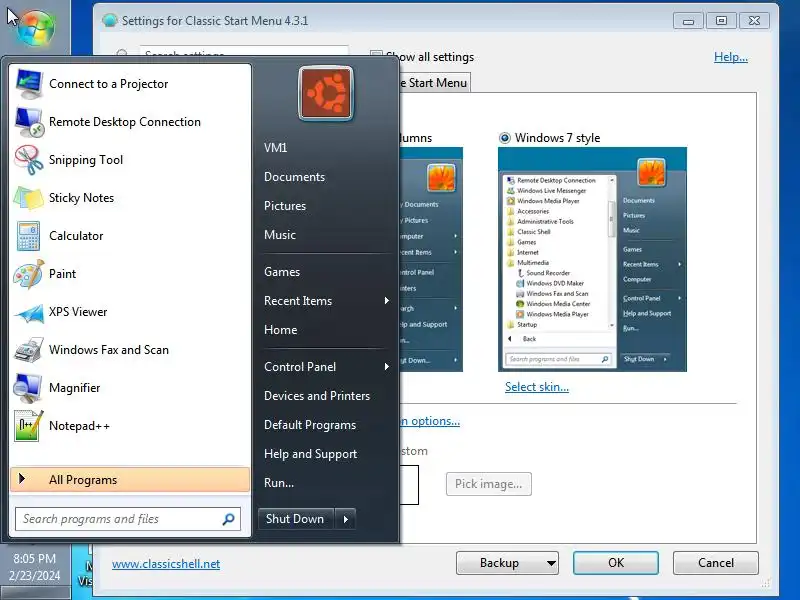
Task: Click the search magnifier icon in start menu
Action: (228, 519)
